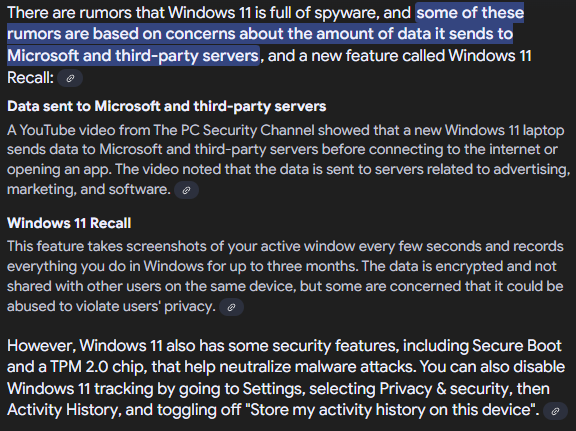Click "Secure Boot" in the last paragraph
The width and height of the screenshot is (576, 431).
tap(516, 346)
